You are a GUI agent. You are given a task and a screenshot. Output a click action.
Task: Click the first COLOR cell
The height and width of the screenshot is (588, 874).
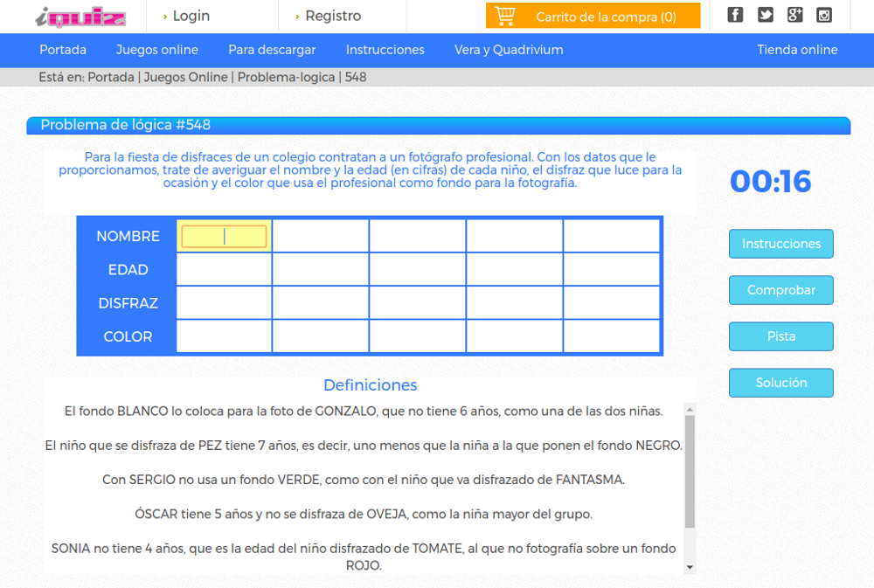click(x=224, y=336)
